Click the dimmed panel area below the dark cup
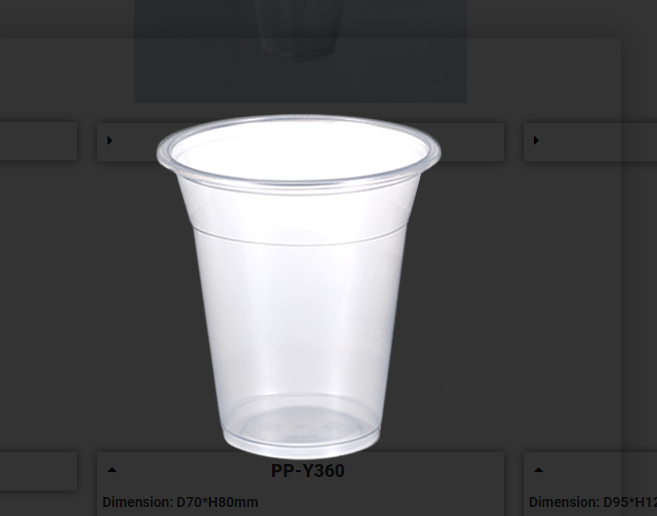 click(300, 82)
